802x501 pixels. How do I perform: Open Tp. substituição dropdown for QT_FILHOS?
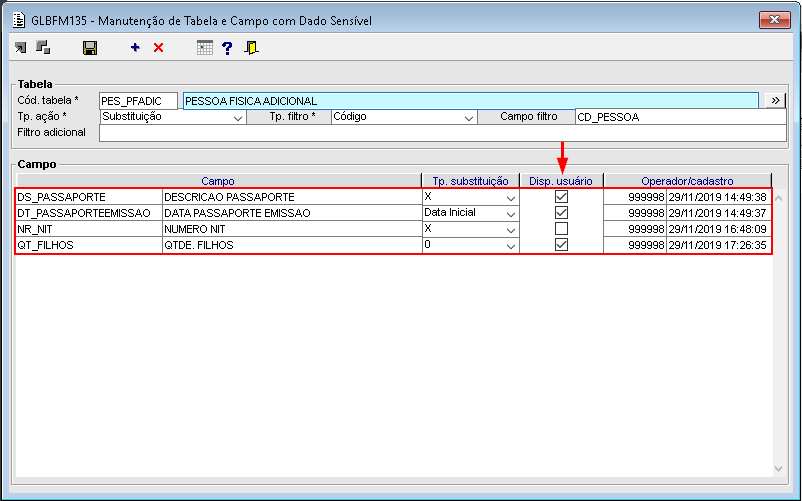click(x=510, y=246)
